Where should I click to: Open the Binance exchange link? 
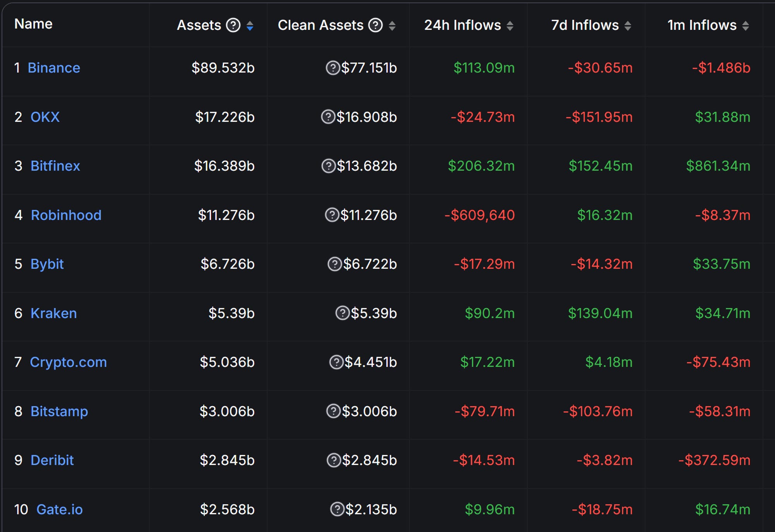point(54,68)
